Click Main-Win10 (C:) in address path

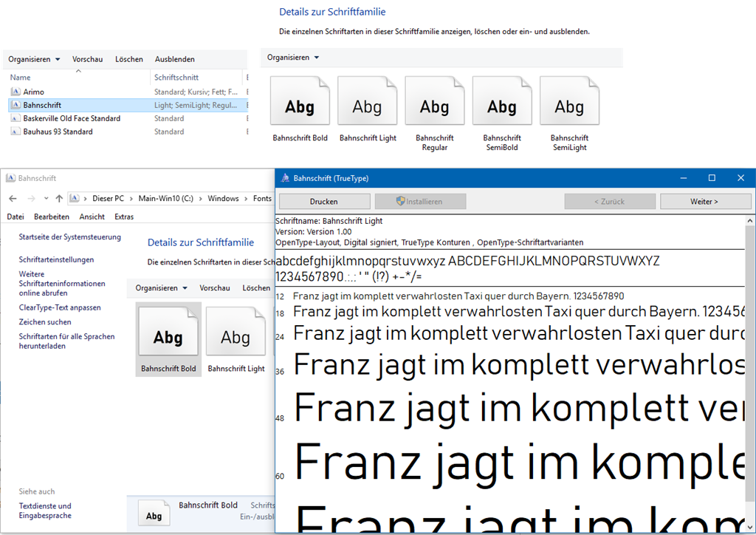click(166, 198)
